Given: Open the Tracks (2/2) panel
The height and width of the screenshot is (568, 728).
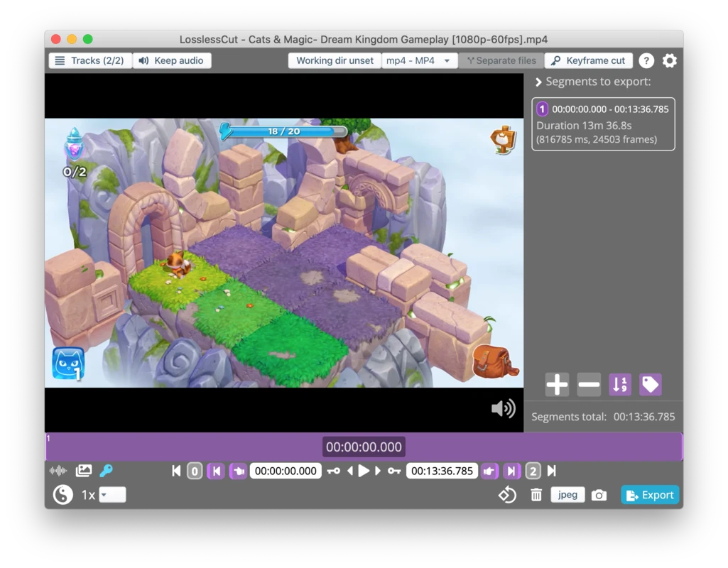Looking at the screenshot, I should tap(90, 61).
